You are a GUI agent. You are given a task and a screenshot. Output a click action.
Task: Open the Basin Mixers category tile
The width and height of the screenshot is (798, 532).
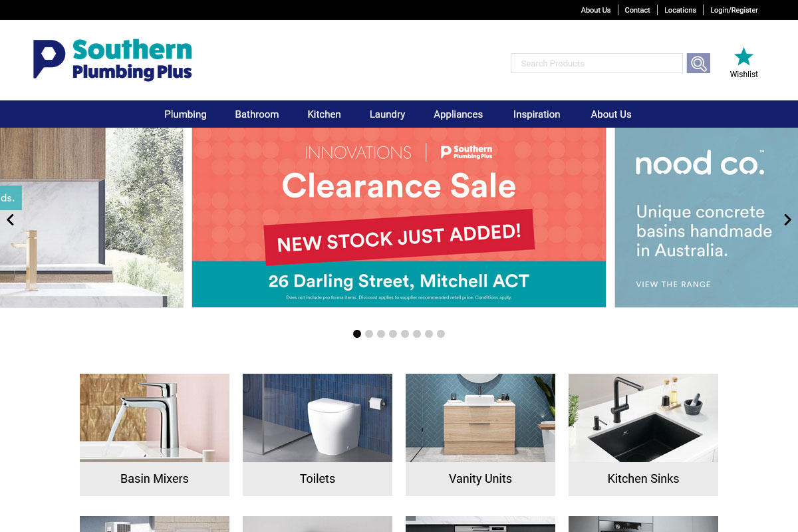[x=154, y=434]
